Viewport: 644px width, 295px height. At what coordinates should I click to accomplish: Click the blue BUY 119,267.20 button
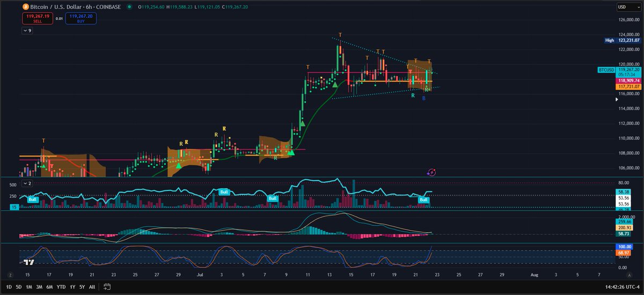click(81, 19)
